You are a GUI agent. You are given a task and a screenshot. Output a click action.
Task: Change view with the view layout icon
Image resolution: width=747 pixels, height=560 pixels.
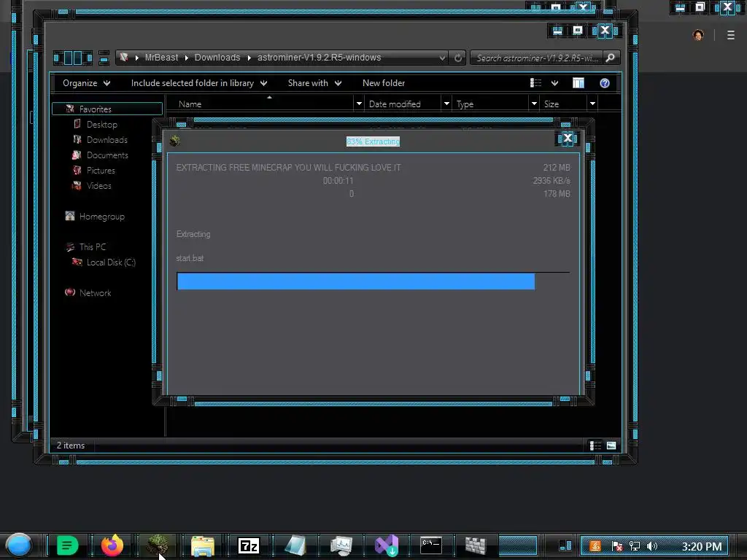click(536, 83)
